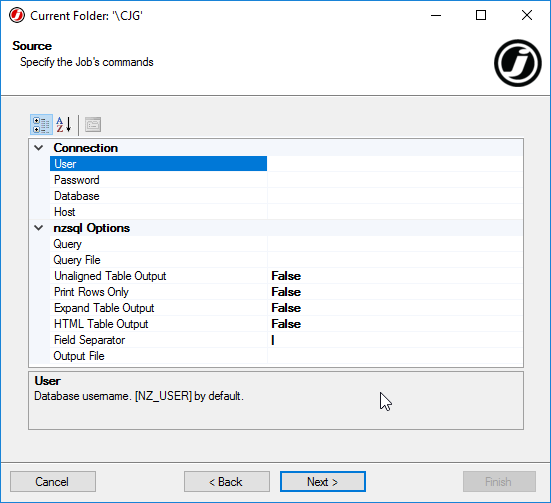Open Expand Table Output value dropdown
The width and height of the screenshot is (551, 503).
[395, 308]
